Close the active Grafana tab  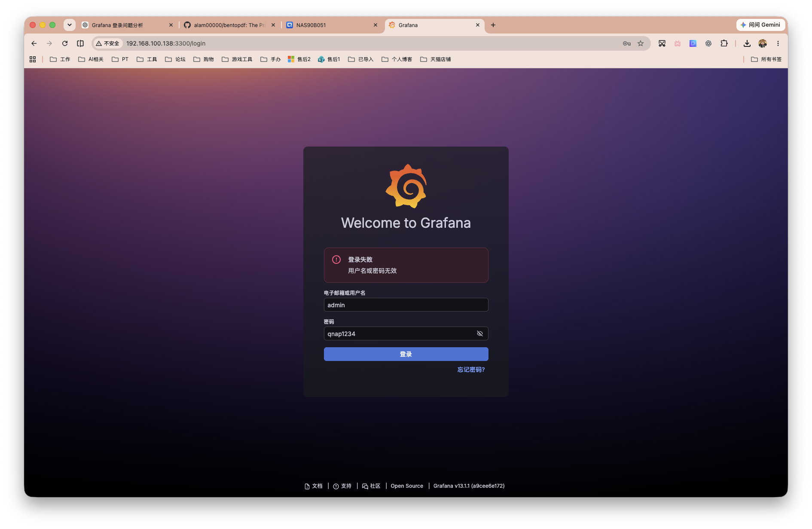coord(478,25)
